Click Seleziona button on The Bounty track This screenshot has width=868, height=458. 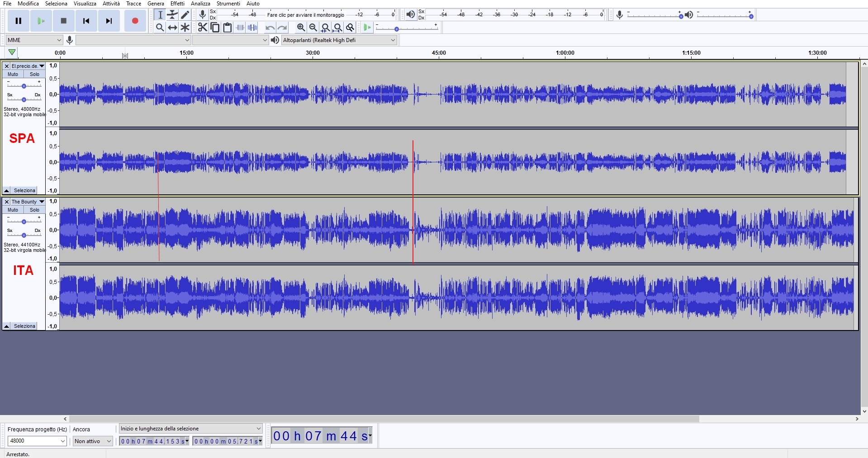click(24, 326)
